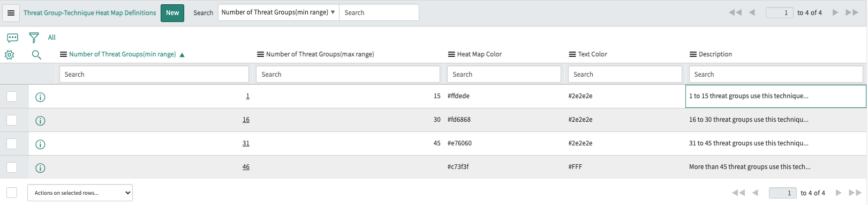868x205 pixels.
Task: Select the #fd6868 heat map color cell
Action: point(504,120)
